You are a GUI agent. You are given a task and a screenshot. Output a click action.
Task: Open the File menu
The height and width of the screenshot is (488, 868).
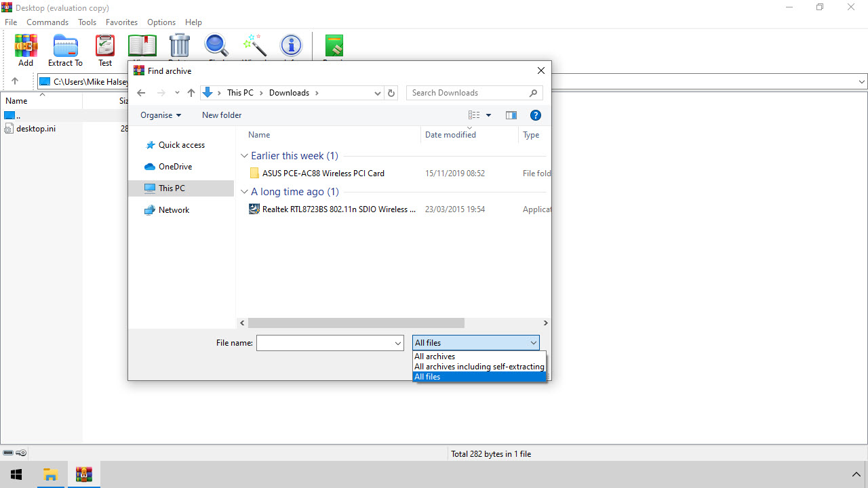pos(11,22)
